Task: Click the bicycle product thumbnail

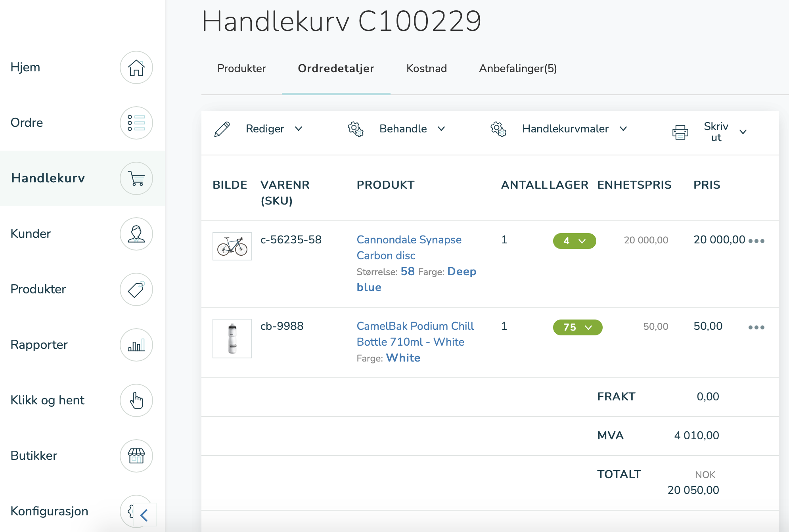Action: [232, 247]
